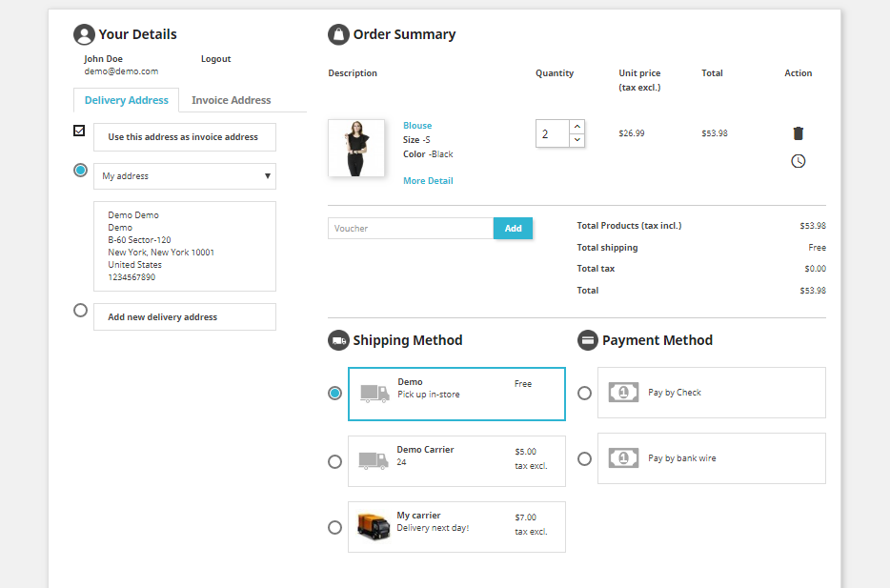Click the Demo Carrier shipping option card
This screenshot has width=890, height=588.
click(x=456, y=461)
